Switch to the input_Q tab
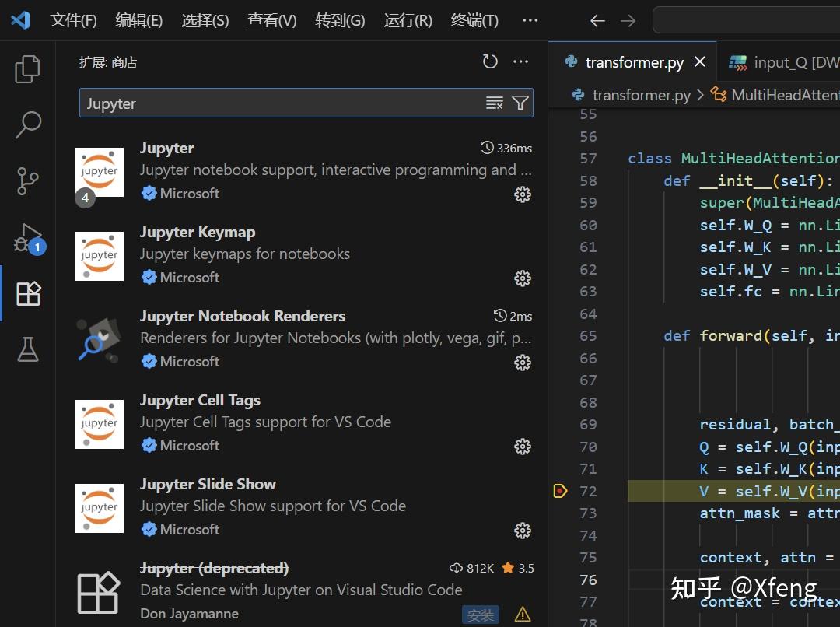This screenshot has width=840, height=627. pos(786,61)
